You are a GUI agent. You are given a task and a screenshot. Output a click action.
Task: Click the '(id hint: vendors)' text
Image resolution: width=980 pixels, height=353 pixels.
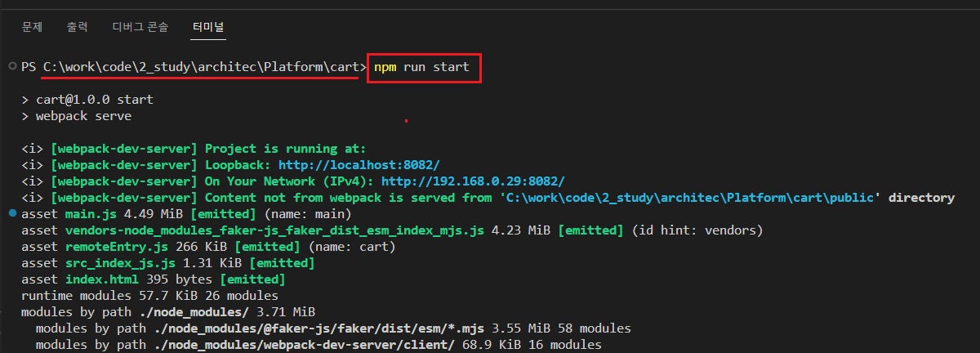click(697, 230)
